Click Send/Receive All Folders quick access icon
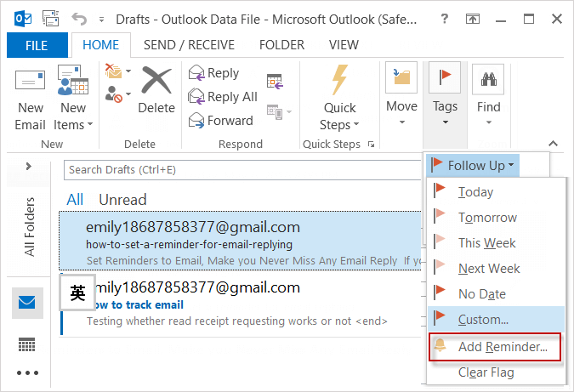Screen dimensions: 574x392 (50, 19)
